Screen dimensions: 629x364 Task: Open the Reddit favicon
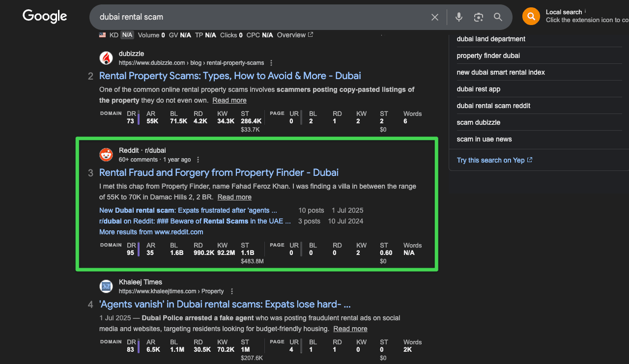pyautogui.click(x=106, y=155)
